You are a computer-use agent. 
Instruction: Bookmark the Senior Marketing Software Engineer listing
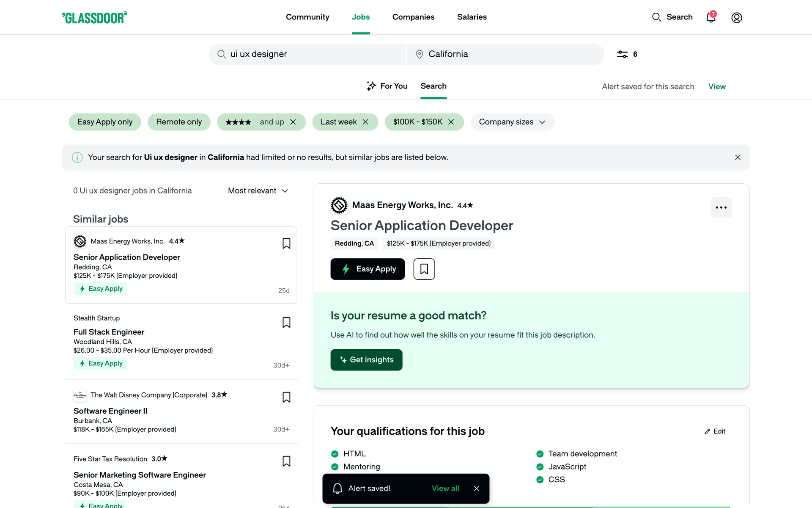[286, 461]
